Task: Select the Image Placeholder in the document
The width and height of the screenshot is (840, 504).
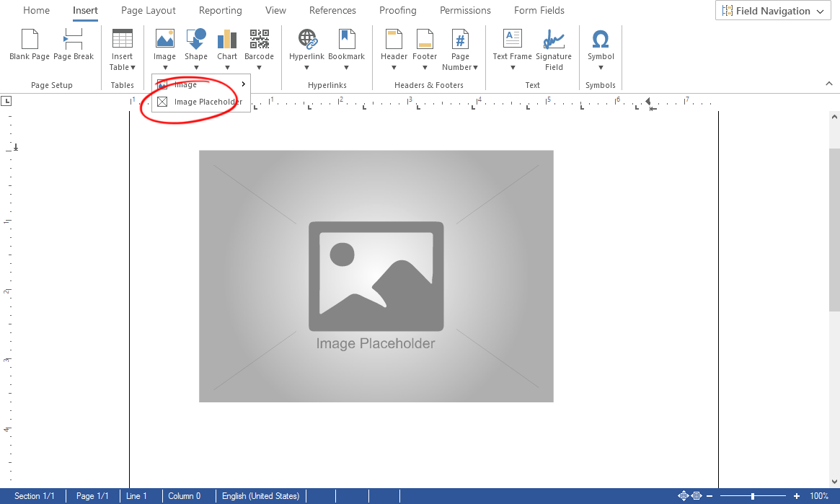Action: point(376,276)
